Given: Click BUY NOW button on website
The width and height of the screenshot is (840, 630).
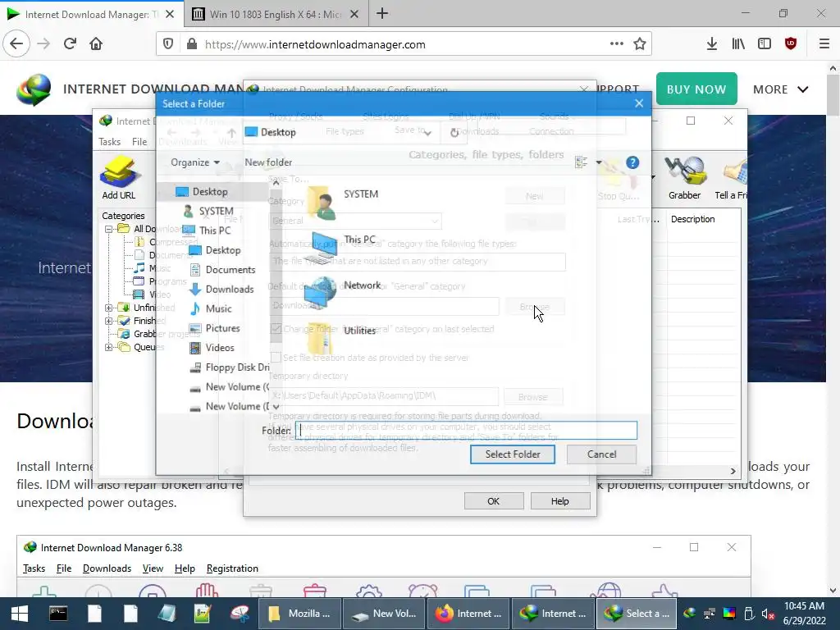Looking at the screenshot, I should point(696,89).
